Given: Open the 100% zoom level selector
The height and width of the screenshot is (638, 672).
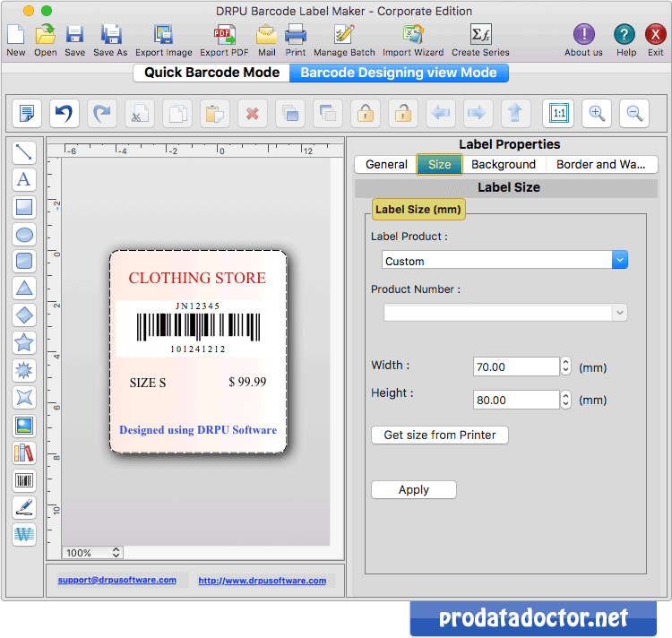Looking at the screenshot, I should (93, 553).
